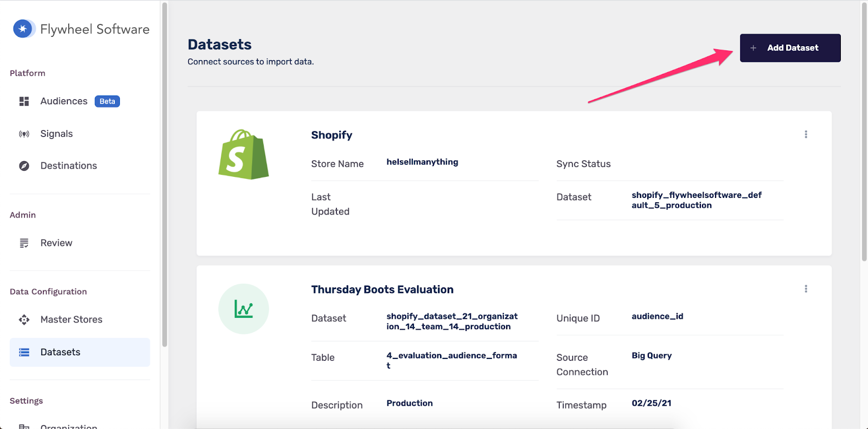Click the Audiences dashboard icon
Screen dimensions: 868x429
point(24,101)
